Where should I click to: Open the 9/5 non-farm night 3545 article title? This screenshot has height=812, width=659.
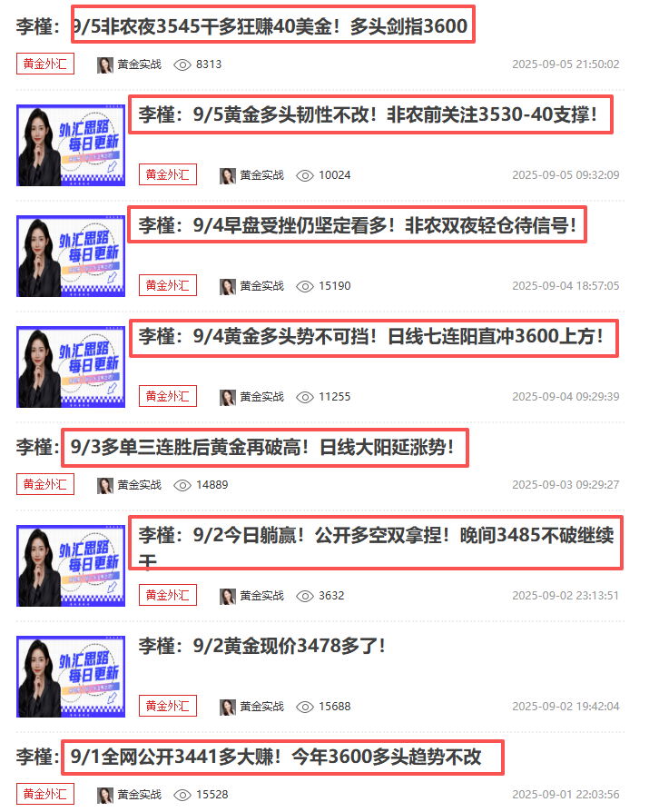point(241,26)
